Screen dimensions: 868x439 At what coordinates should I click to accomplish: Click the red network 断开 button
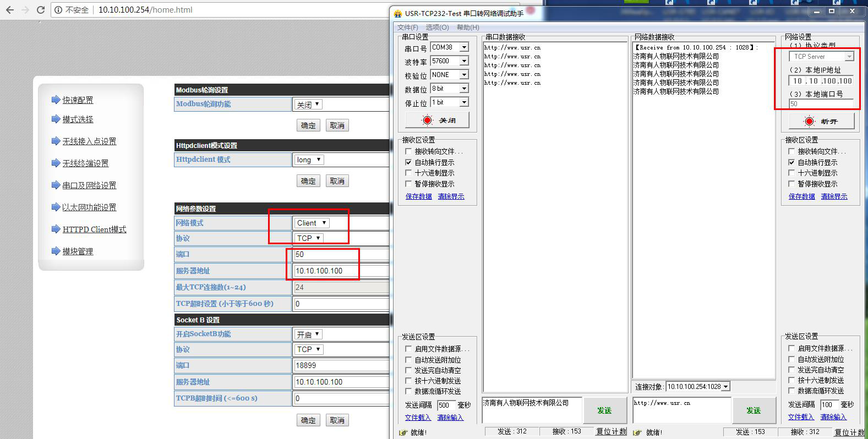pos(821,121)
